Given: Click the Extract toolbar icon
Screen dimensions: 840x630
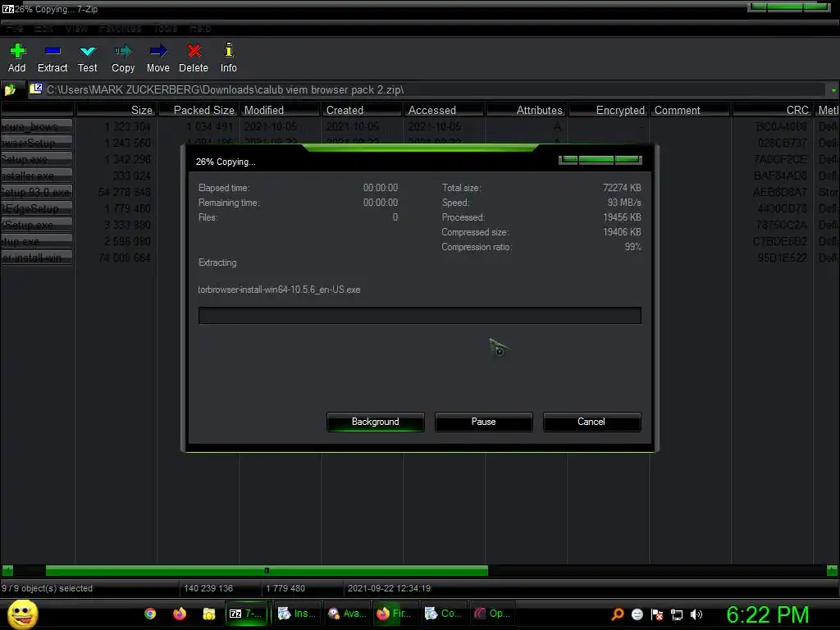Looking at the screenshot, I should tap(52, 51).
